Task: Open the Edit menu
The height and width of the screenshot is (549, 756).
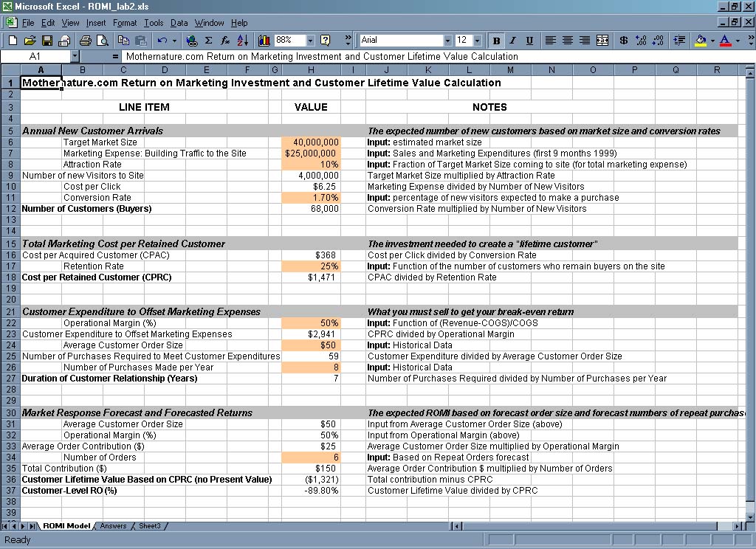Action: (48, 23)
